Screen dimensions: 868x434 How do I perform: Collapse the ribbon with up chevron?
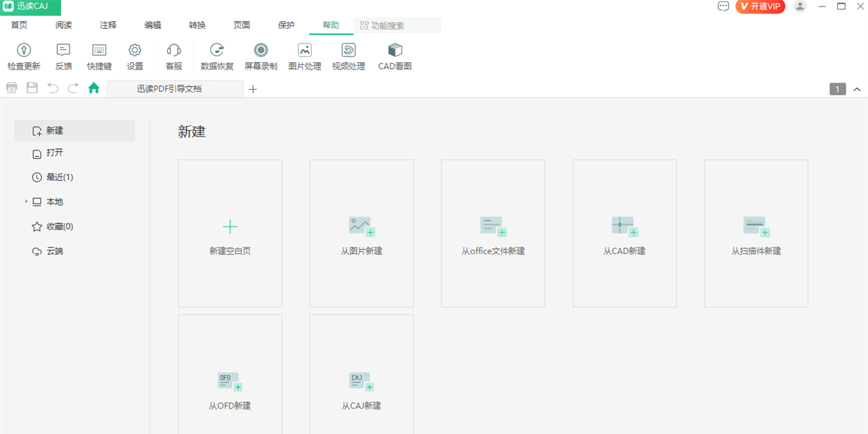tap(857, 89)
